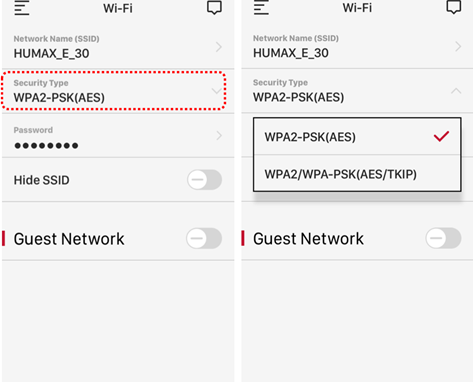The height and width of the screenshot is (382, 473).
Task: Open Network Name chevron on right screen
Action: pos(458,46)
